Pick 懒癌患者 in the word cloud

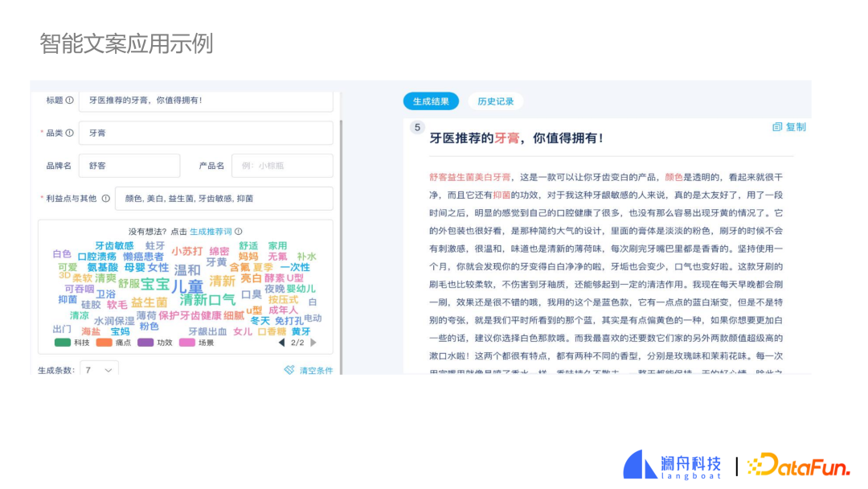tap(143, 257)
